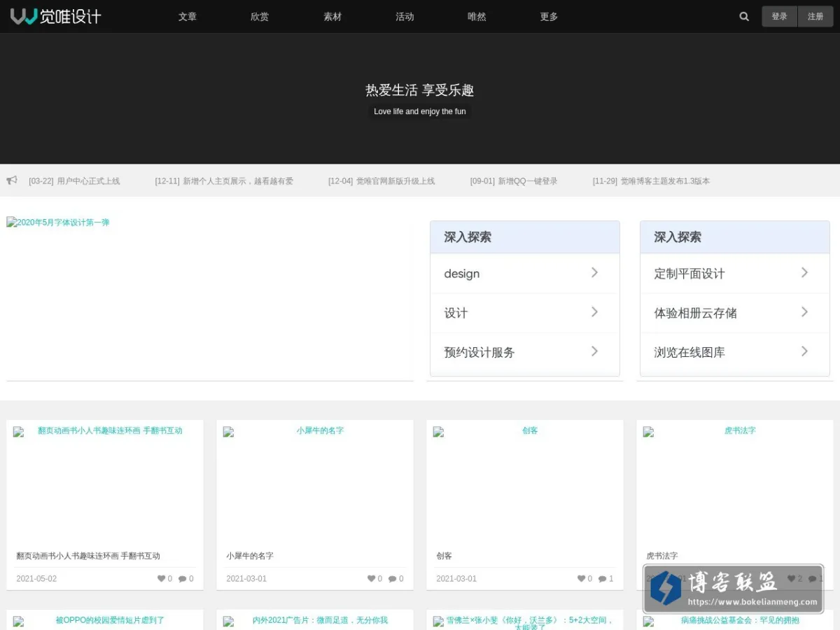The width and height of the screenshot is (840, 630).
Task: Expand the 设计 row chevron
Action: coord(594,311)
